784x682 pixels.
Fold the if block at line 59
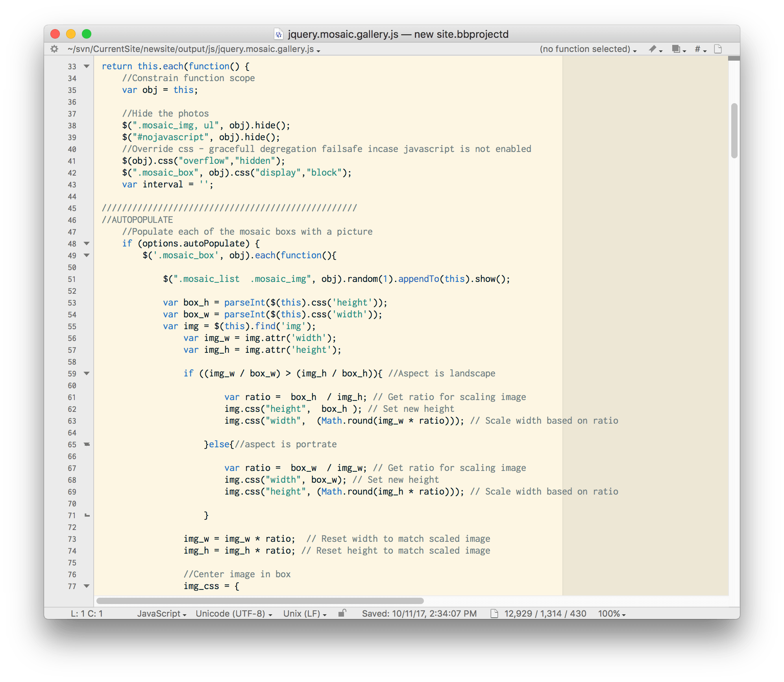point(87,373)
